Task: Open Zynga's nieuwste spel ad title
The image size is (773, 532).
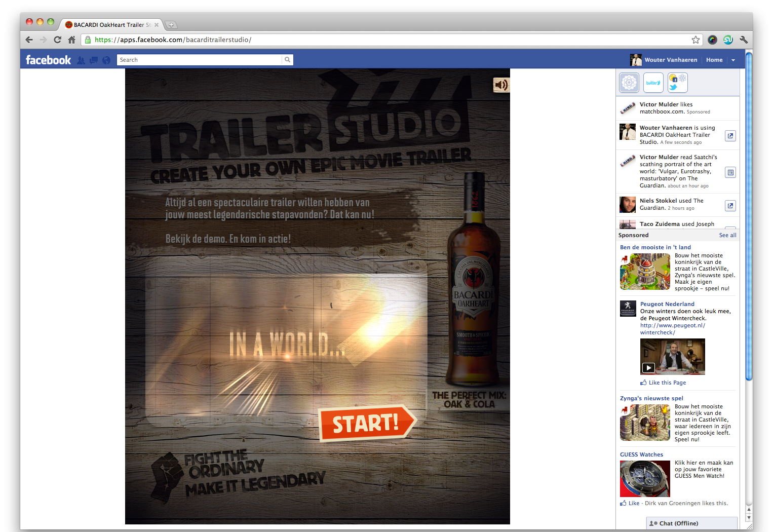Action: [x=651, y=398]
